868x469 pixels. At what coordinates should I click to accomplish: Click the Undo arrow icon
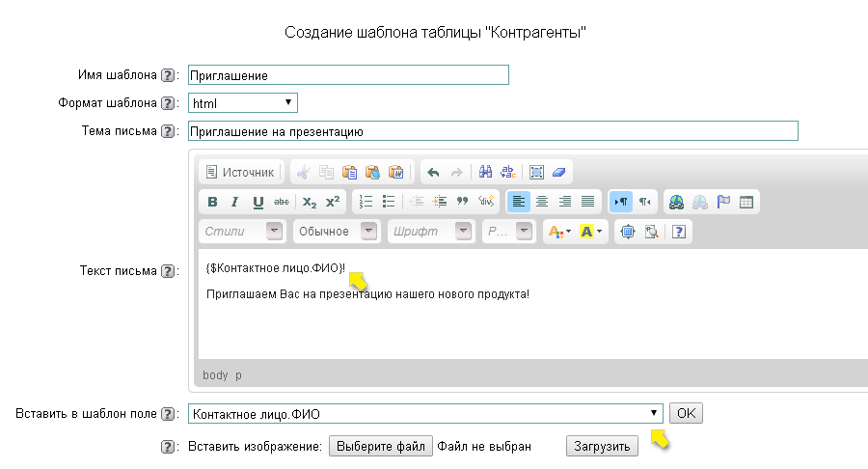433,173
